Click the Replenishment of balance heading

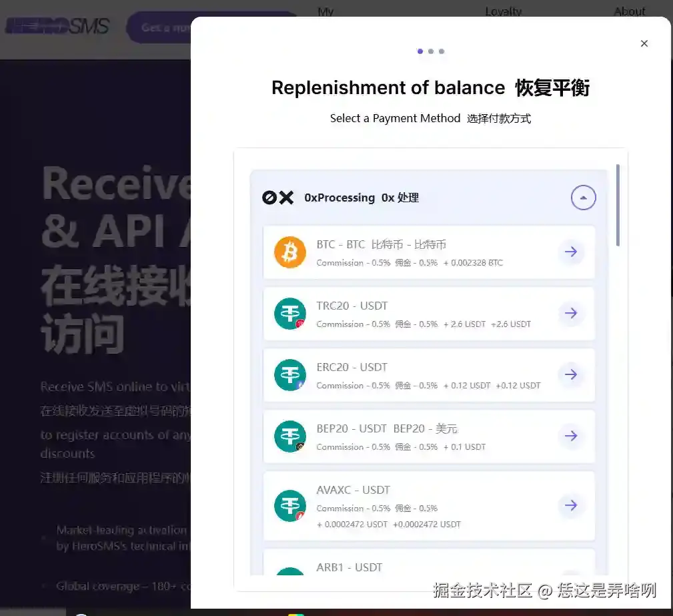[x=430, y=88]
